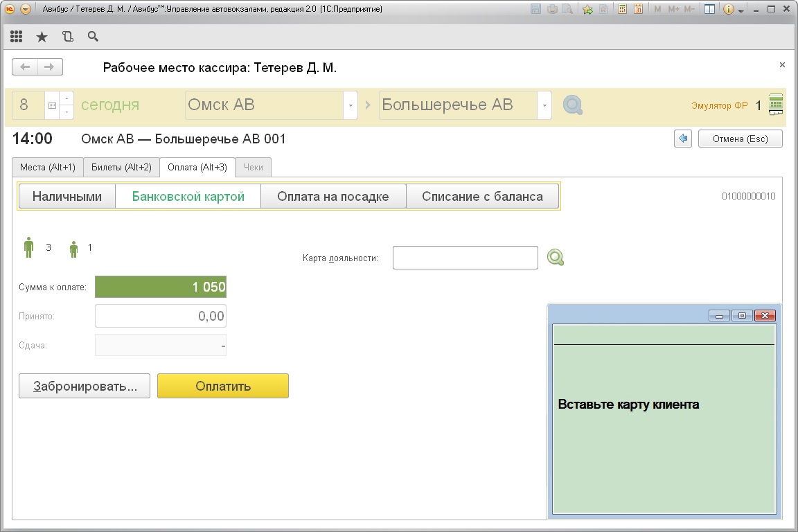Search trips with the magnifier icon

572,105
